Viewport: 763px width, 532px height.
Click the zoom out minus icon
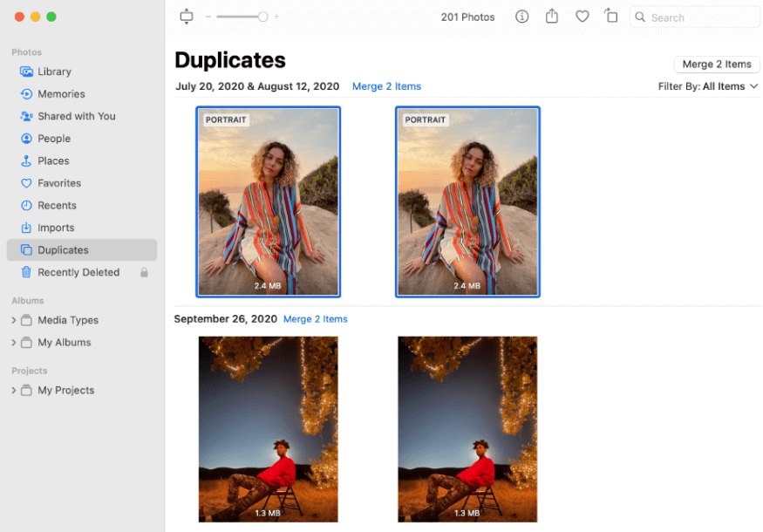pos(208,17)
